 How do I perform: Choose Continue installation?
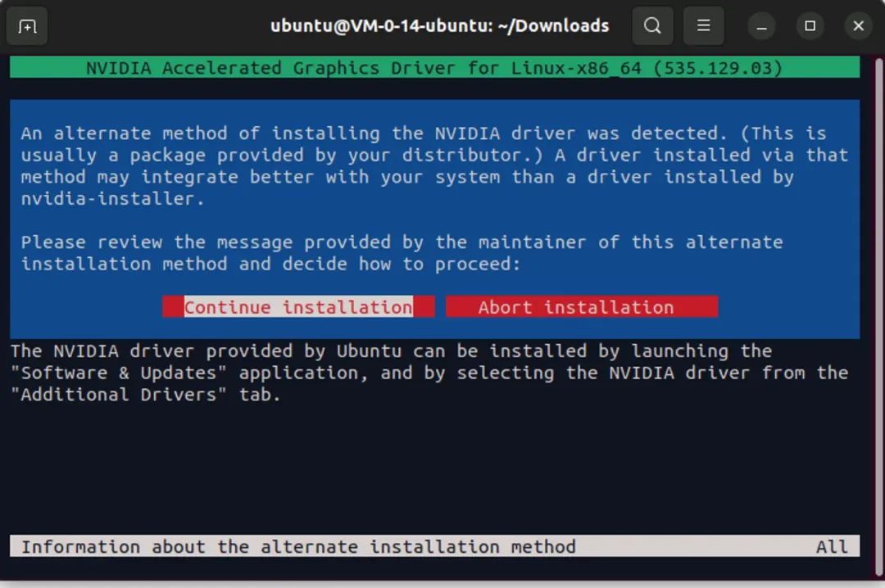(x=298, y=307)
